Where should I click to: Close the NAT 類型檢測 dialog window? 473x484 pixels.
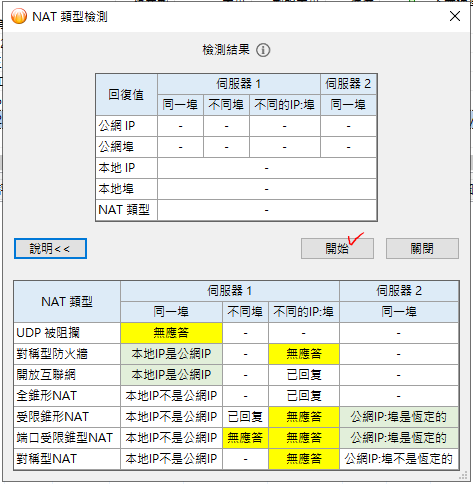(x=455, y=16)
